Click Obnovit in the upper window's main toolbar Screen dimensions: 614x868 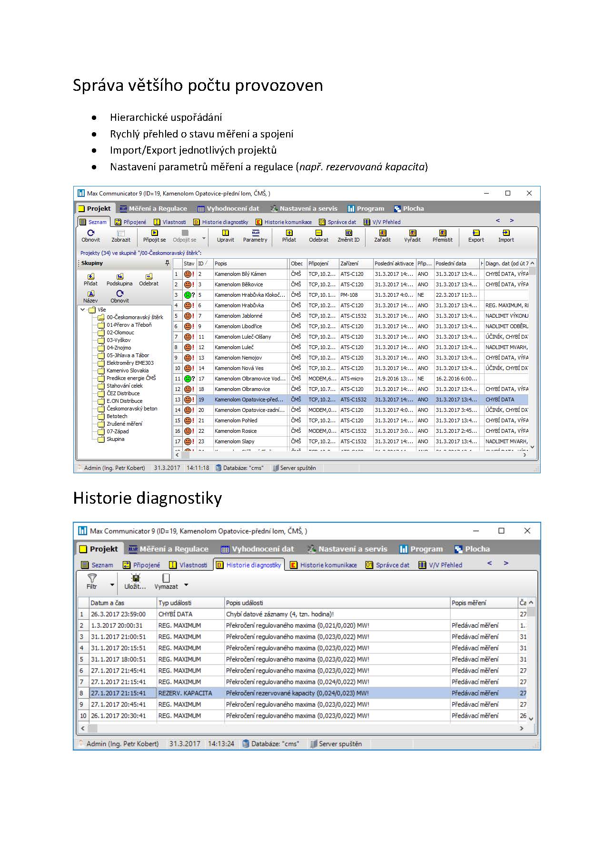click(x=90, y=236)
